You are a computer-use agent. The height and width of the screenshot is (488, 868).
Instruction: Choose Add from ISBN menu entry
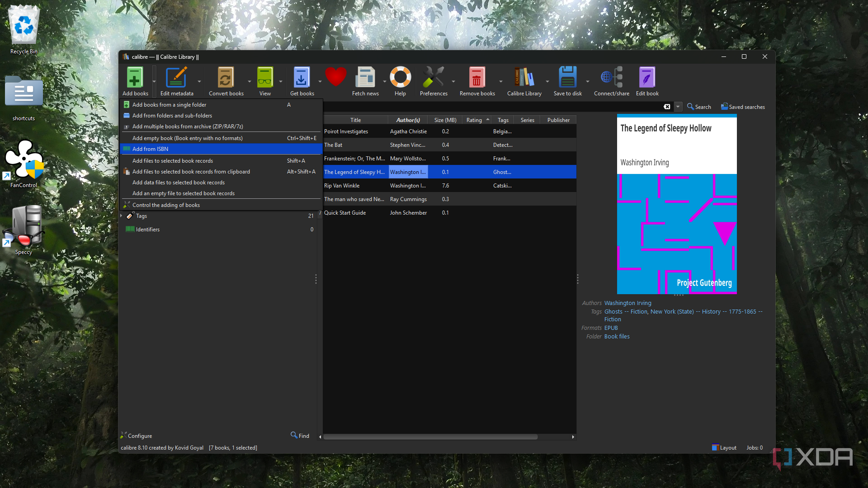click(x=221, y=149)
